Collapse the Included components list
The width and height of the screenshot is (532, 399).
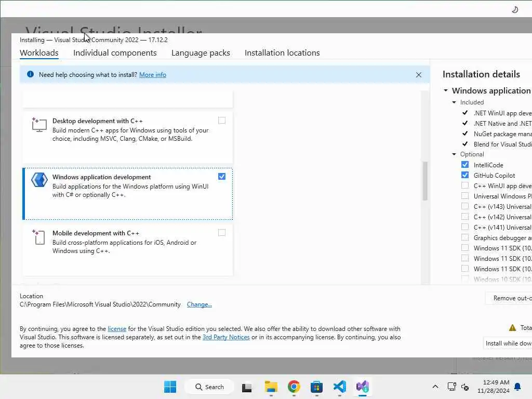coord(454,102)
